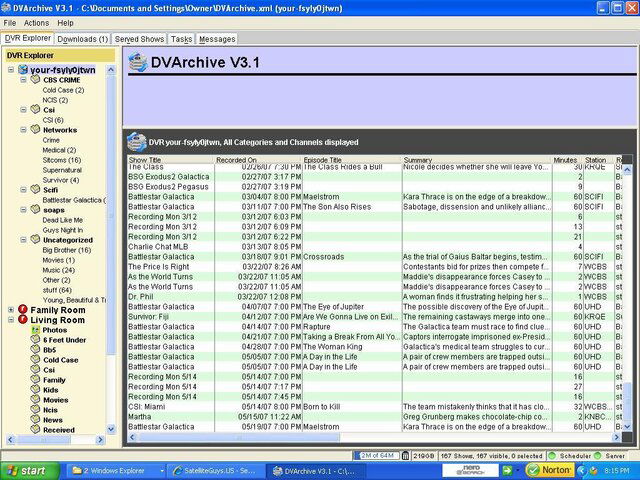Open the Help menu
The width and height of the screenshot is (640, 480).
tap(65, 23)
